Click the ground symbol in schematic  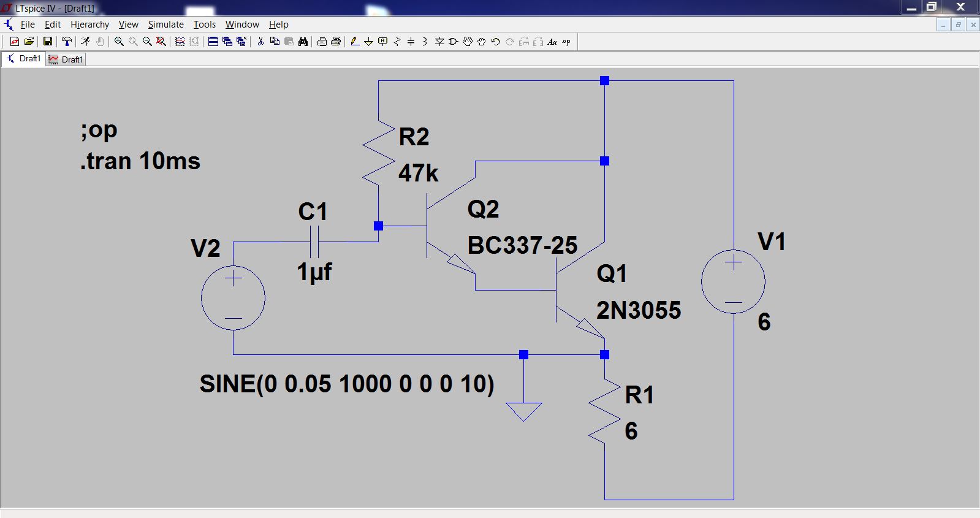click(x=523, y=411)
